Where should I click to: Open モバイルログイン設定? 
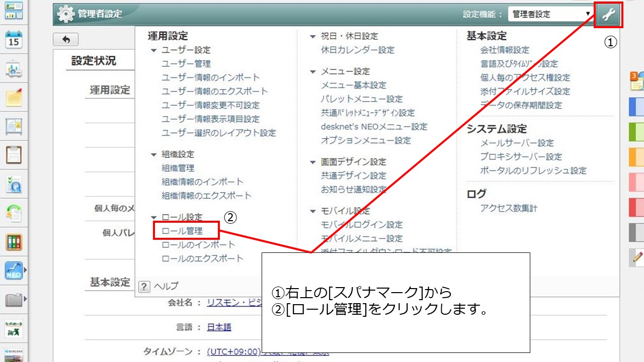tap(362, 224)
